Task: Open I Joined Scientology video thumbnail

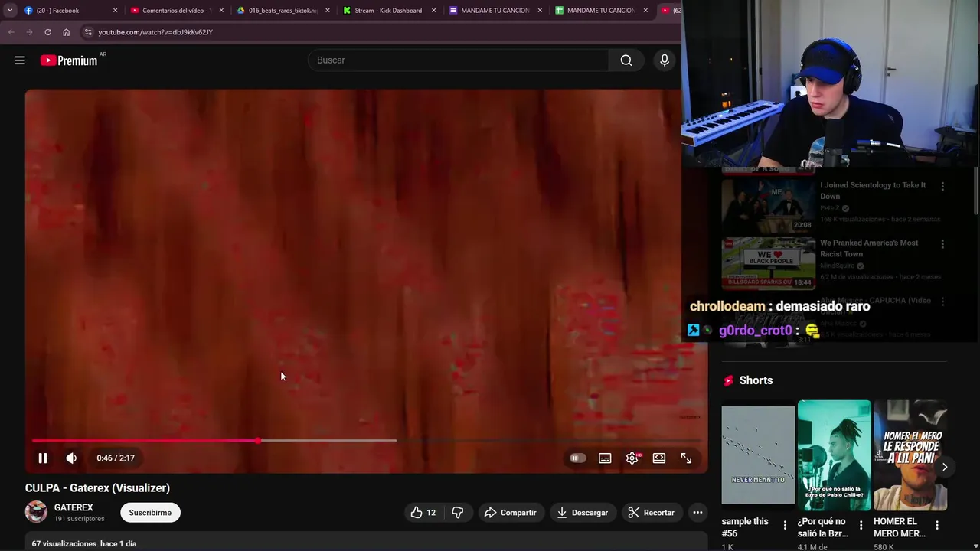Action: (x=769, y=205)
